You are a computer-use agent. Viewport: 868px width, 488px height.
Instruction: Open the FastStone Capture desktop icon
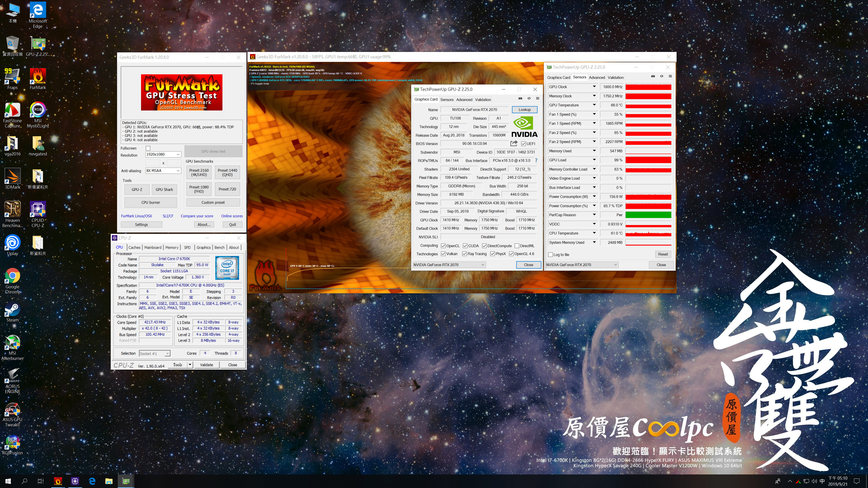pos(12,115)
